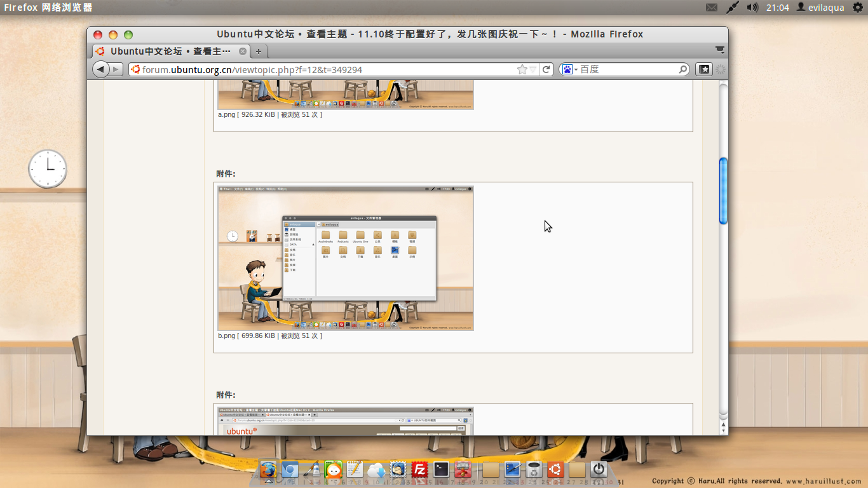Open the paintbrush drawing app in dock
The width and height of the screenshot is (868, 488).
[x=312, y=470]
